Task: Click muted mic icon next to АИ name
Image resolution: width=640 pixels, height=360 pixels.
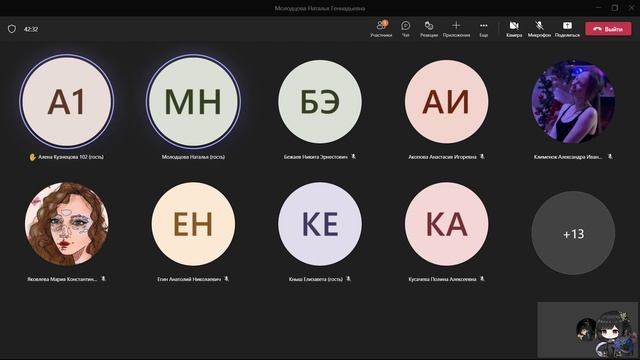Action: click(x=482, y=156)
